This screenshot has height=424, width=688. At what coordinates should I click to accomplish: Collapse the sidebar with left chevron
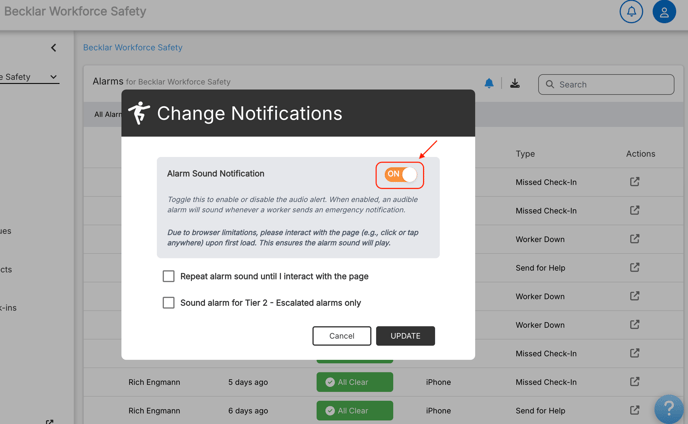[x=54, y=47]
